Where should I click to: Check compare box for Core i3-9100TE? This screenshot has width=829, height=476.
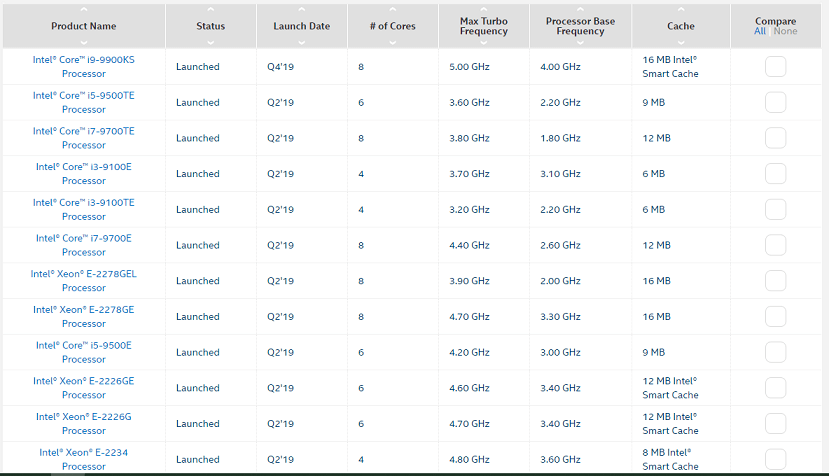(x=775, y=209)
